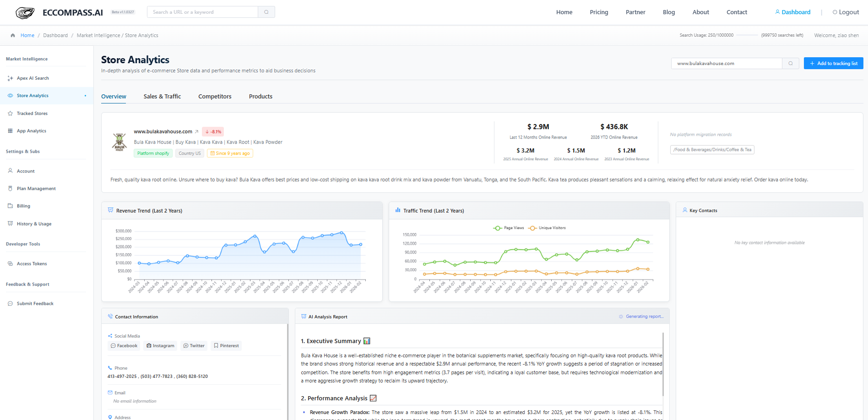Click the Since 9 years ago tag
Screen dimensions: 868x420
pos(230,153)
